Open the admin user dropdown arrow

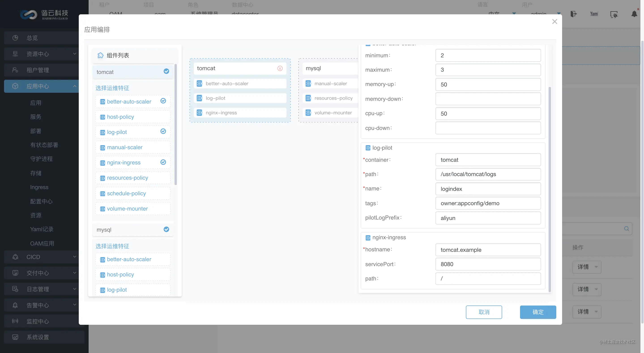click(x=559, y=13)
